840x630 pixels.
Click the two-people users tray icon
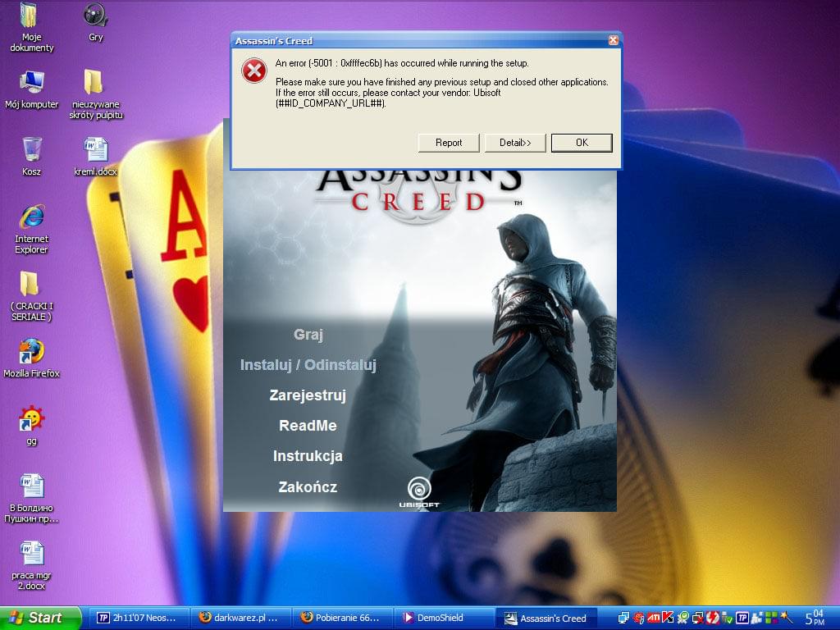pos(757,618)
